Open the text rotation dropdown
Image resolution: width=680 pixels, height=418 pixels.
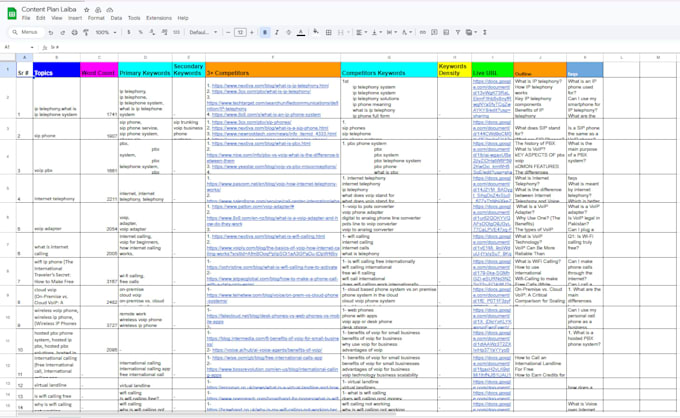point(407,33)
